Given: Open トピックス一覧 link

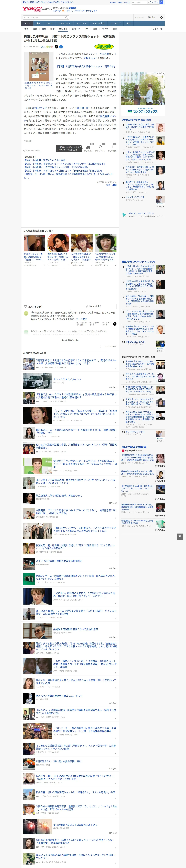Looking at the screenshot, I should tap(155, 29).
